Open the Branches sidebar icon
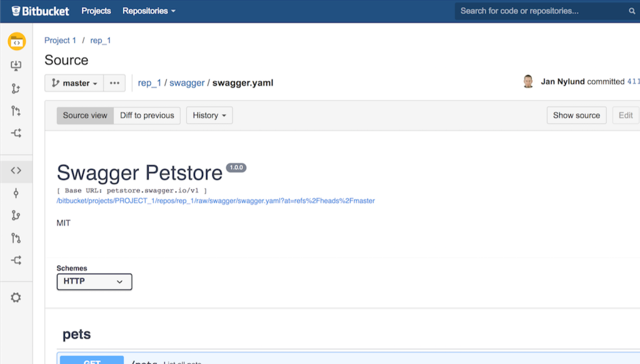 [x=16, y=215]
